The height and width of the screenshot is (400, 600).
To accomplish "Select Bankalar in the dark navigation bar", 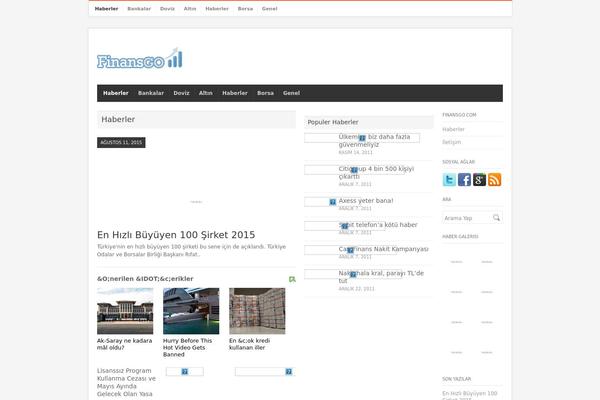I will pos(151,93).
